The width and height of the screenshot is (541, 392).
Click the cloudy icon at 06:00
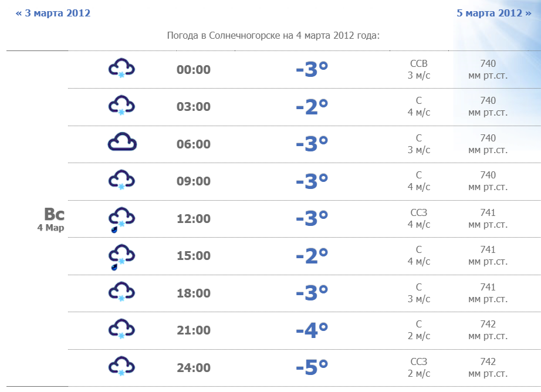121,143
